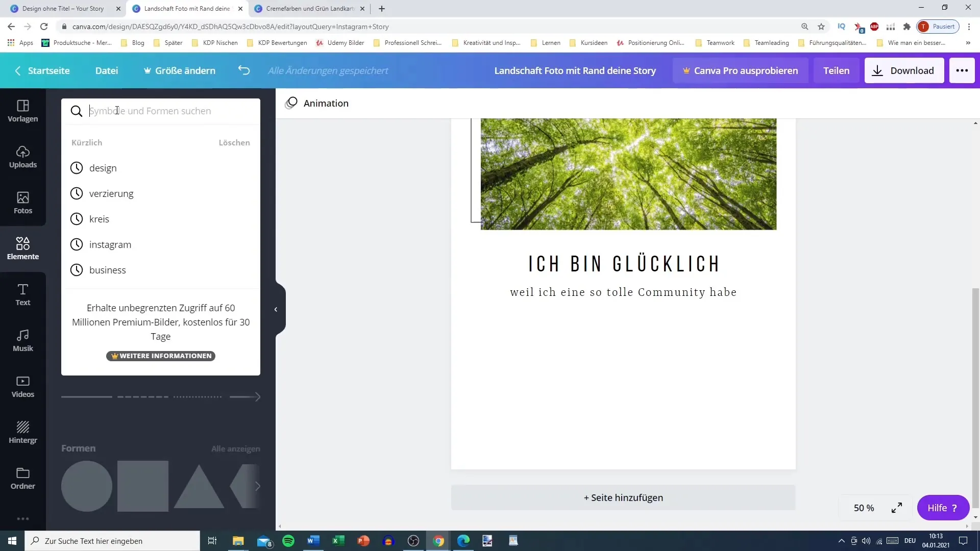Click Alle anzeigen next to Formen

236,448
